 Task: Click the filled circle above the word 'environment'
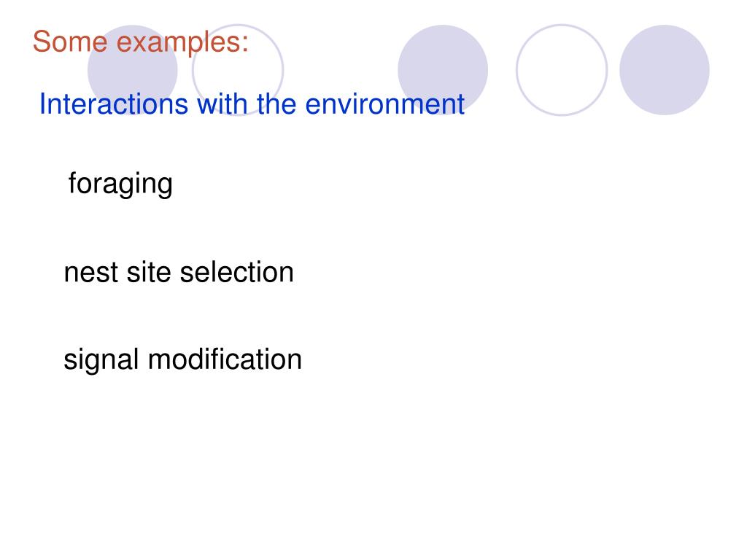pyautogui.click(x=443, y=70)
